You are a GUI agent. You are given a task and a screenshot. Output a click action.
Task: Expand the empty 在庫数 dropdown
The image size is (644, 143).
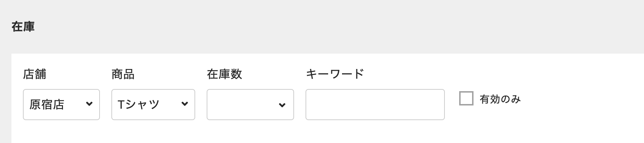250,104
